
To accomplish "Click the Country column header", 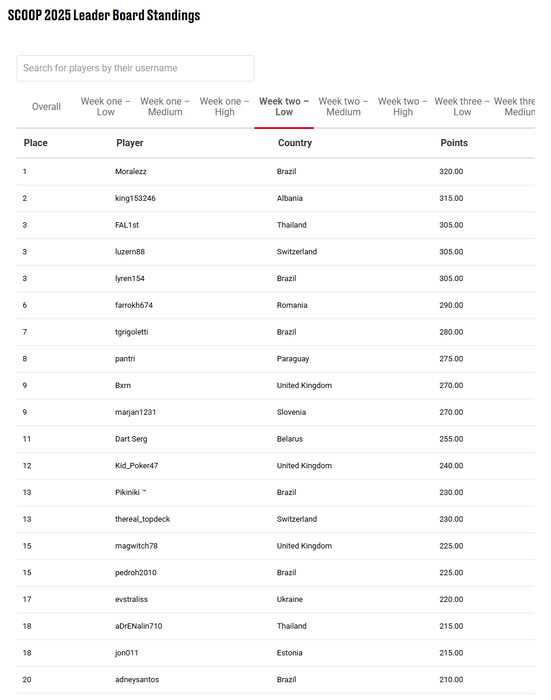I will point(295,143).
